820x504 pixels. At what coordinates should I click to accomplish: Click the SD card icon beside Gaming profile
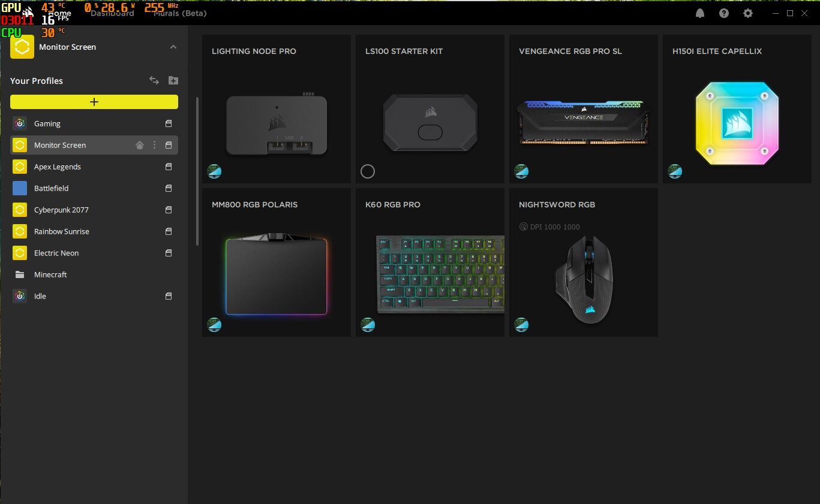tap(169, 123)
